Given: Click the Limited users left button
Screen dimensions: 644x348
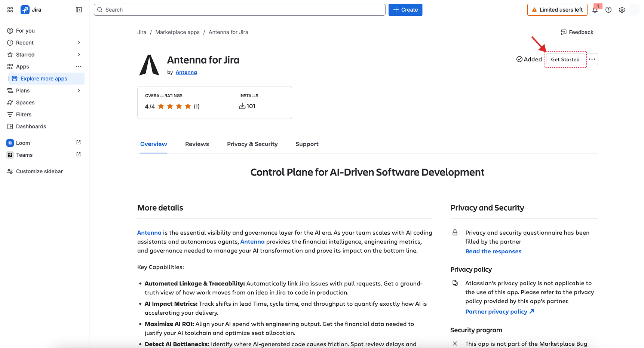Looking at the screenshot, I should pos(557,10).
